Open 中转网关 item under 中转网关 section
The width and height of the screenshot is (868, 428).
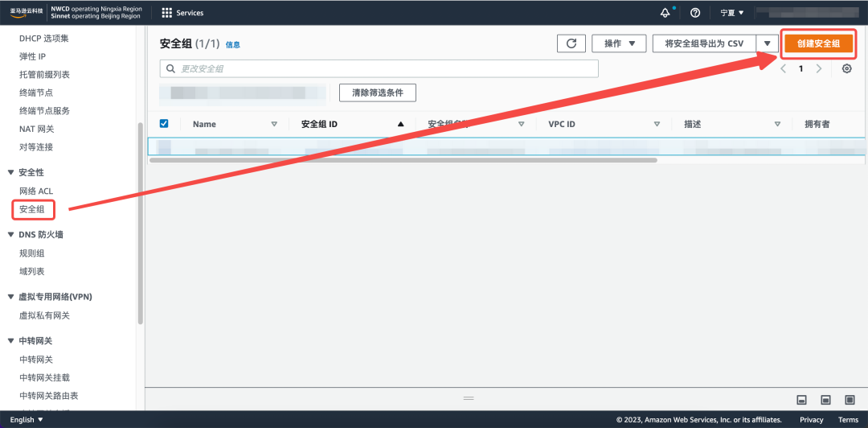[x=36, y=360]
